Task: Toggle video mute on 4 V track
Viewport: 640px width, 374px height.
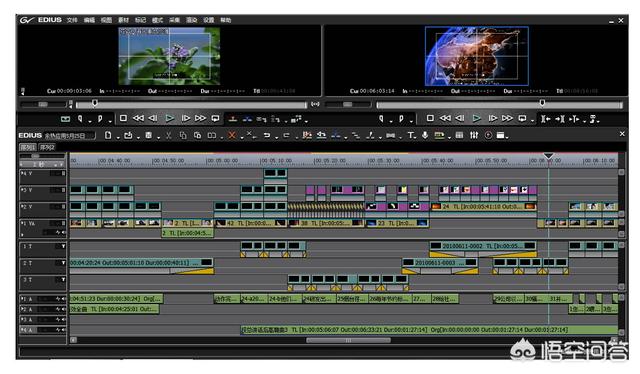Action: pos(63,174)
